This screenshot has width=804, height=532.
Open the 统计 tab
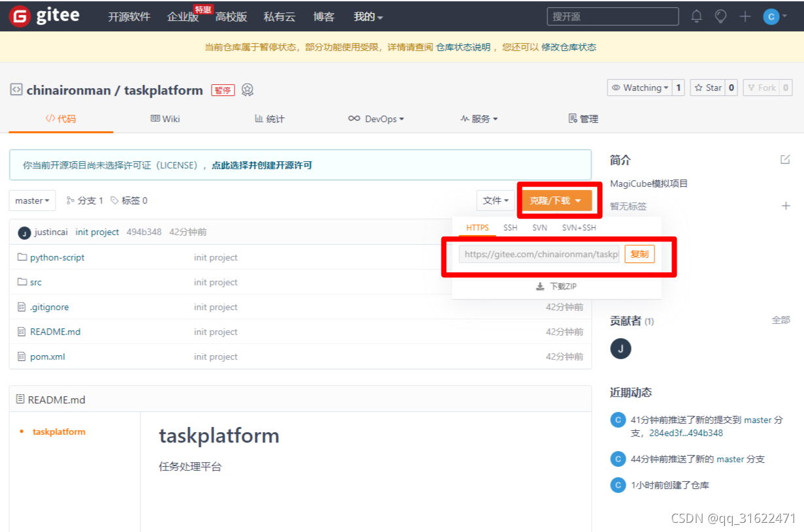[x=270, y=119]
